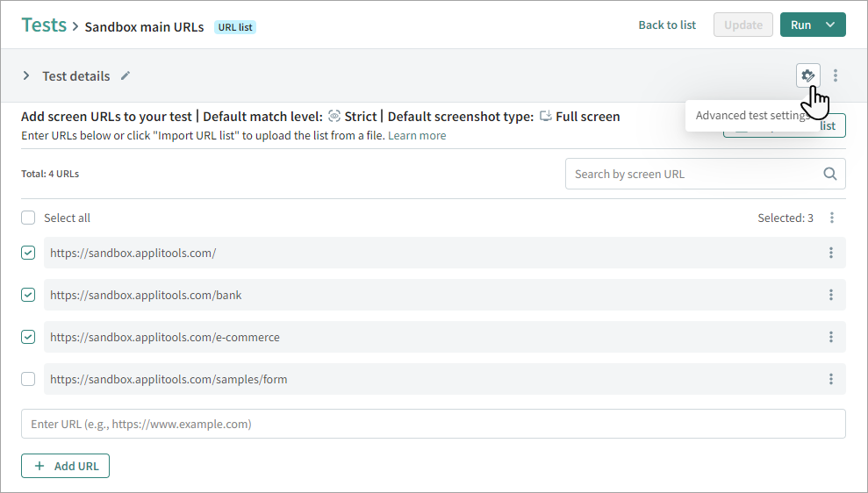Viewport: 868px width, 493px height.
Task: Open kebab menu next to gear icon
Action: (836, 75)
